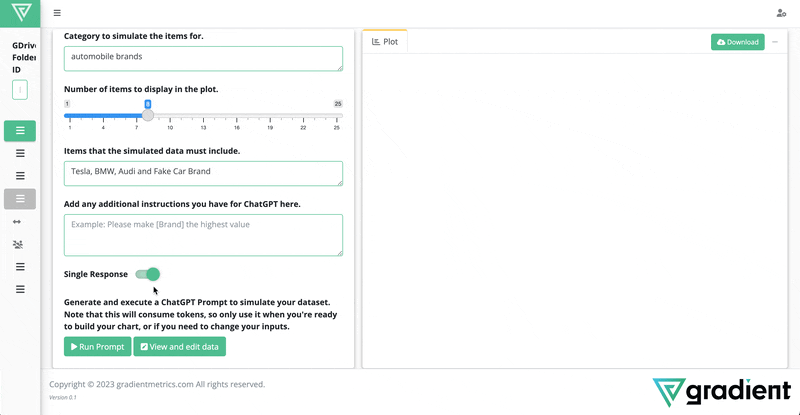The width and height of the screenshot is (800, 415).
Task: Click the Gradient logo in top-left corner
Action: click(x=21, y=12)
